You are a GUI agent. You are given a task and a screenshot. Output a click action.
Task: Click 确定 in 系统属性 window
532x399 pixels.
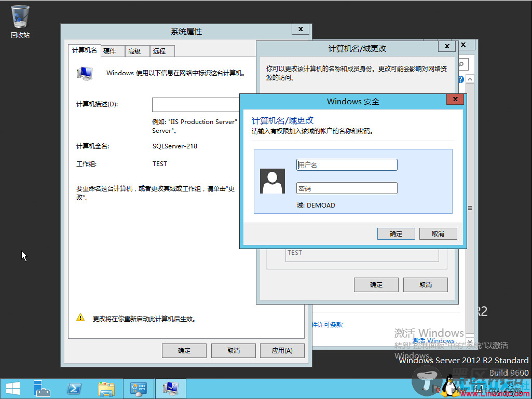pyautogui.click(x=184, y=350)
